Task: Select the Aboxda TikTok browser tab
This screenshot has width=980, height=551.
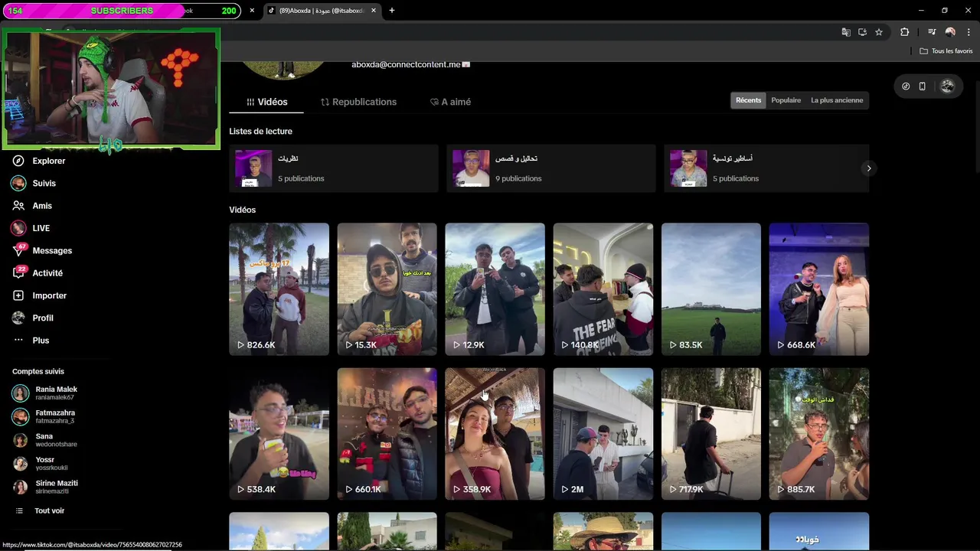Action: (x=321, y=11)
